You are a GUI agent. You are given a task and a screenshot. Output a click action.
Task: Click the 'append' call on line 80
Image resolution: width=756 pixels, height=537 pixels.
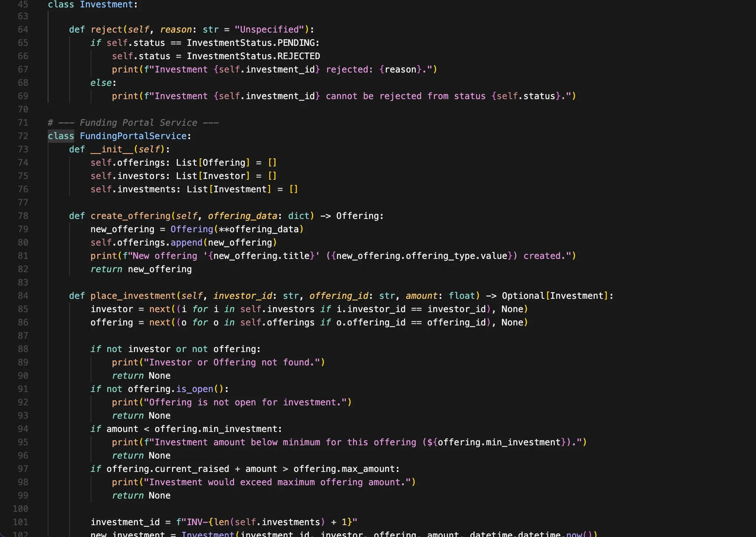click(186, 243)
